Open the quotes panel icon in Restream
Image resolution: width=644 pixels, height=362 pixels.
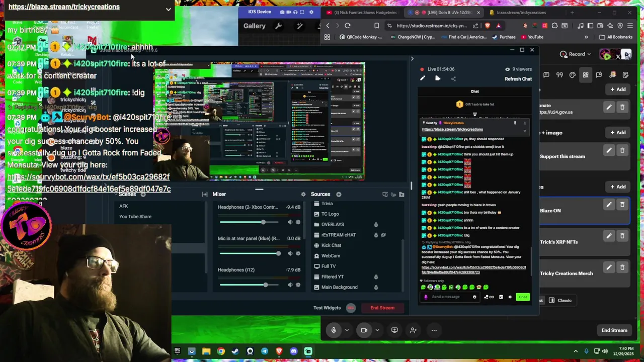point(559,75)
